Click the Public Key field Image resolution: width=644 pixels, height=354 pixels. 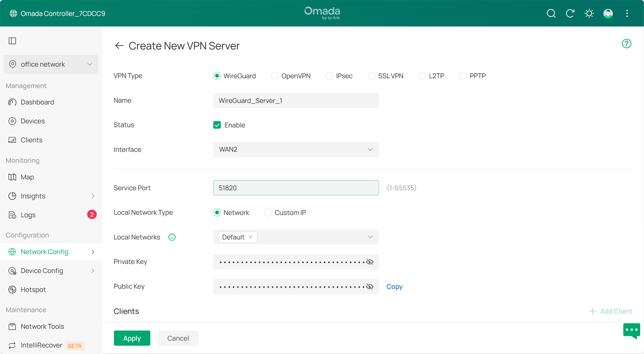coord(296,286)
